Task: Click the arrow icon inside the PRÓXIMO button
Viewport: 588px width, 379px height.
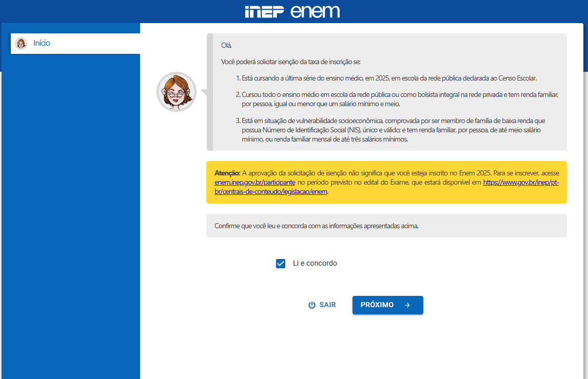Action: pos(407,305)
